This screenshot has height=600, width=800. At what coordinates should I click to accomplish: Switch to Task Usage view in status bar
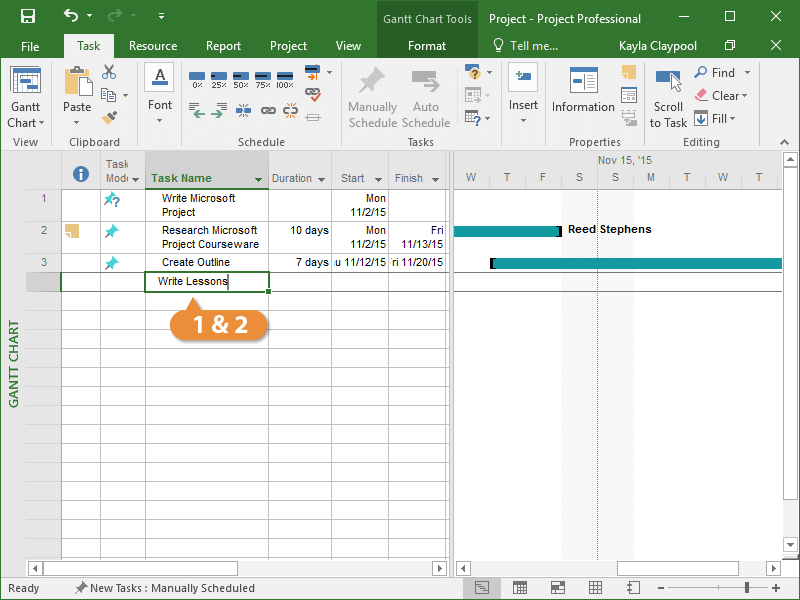coord(520,588)
